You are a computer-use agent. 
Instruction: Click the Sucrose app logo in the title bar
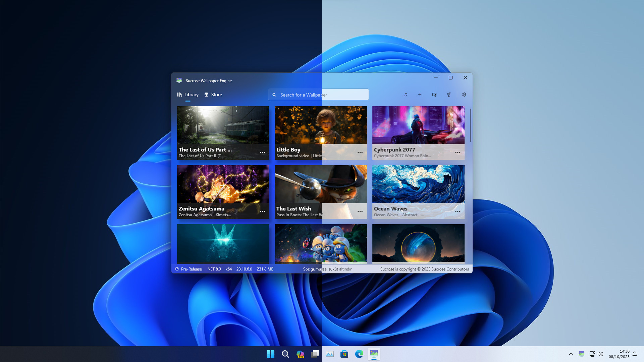click(179, 80)
